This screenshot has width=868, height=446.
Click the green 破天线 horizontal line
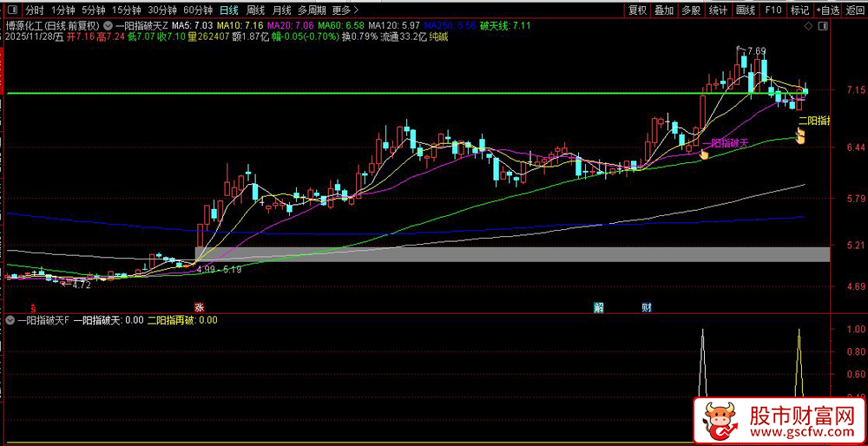(x=418, y=94)
